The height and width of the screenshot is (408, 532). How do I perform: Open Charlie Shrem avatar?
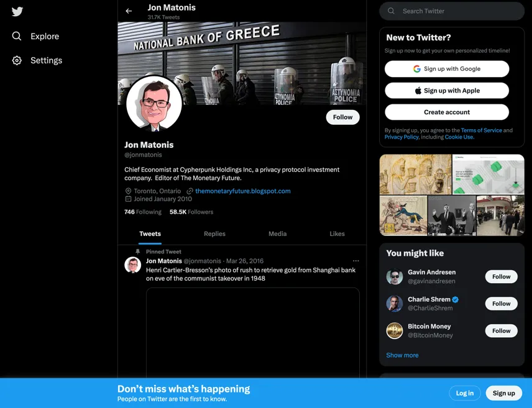[394, 304]
